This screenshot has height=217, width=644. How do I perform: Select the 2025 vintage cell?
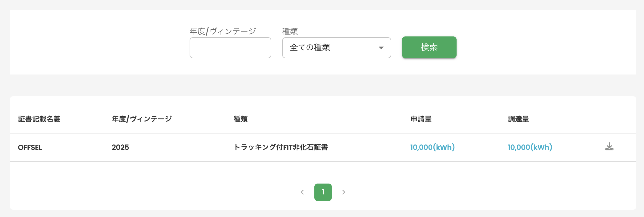click(120, 147)
